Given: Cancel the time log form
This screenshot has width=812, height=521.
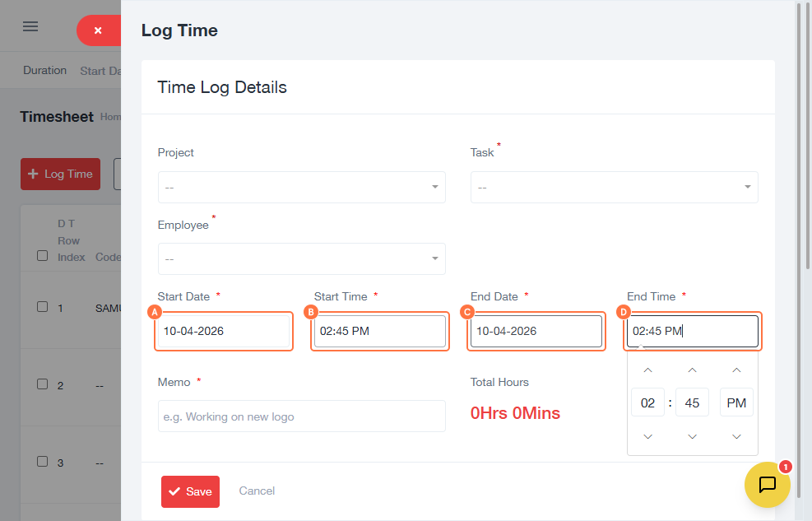Looking at the screenshot, I should pyautogui.click(x=257, y=491).
